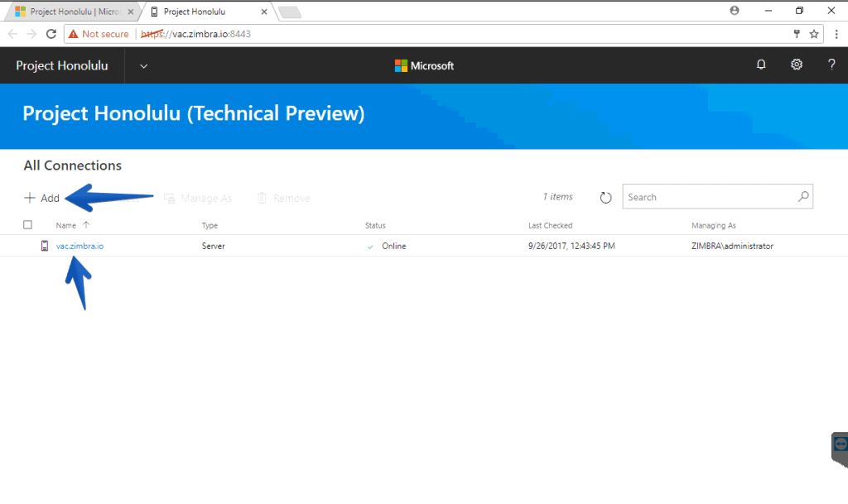
Task: Close the Project Honolulu | Micro tab
Action: tap(130, 12)
